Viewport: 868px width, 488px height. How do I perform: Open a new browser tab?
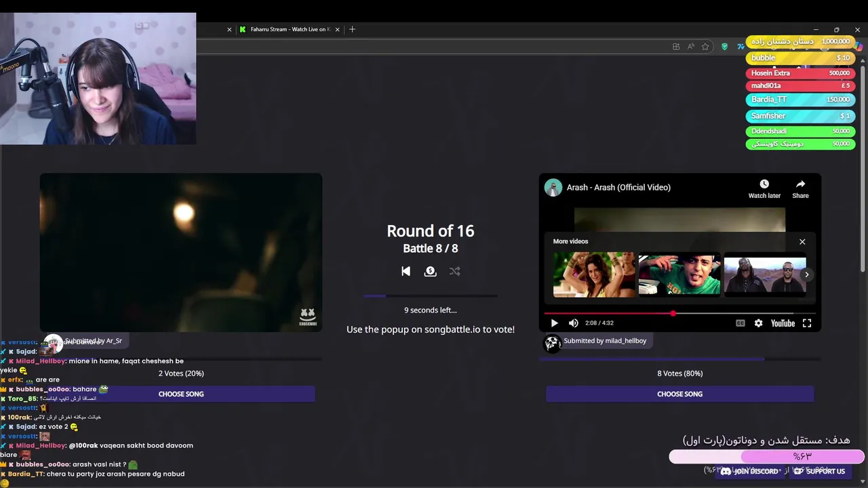[x=352, y=29]
